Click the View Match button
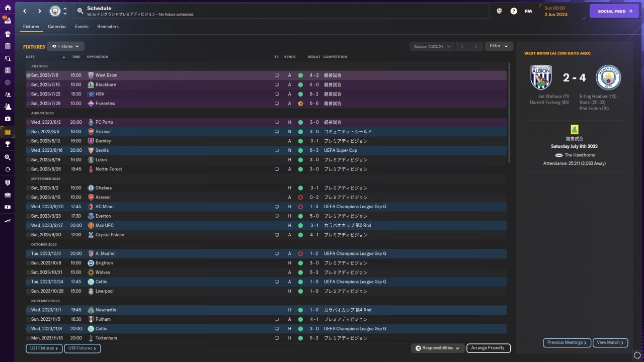The image size is (644, 362). point(610,343)
